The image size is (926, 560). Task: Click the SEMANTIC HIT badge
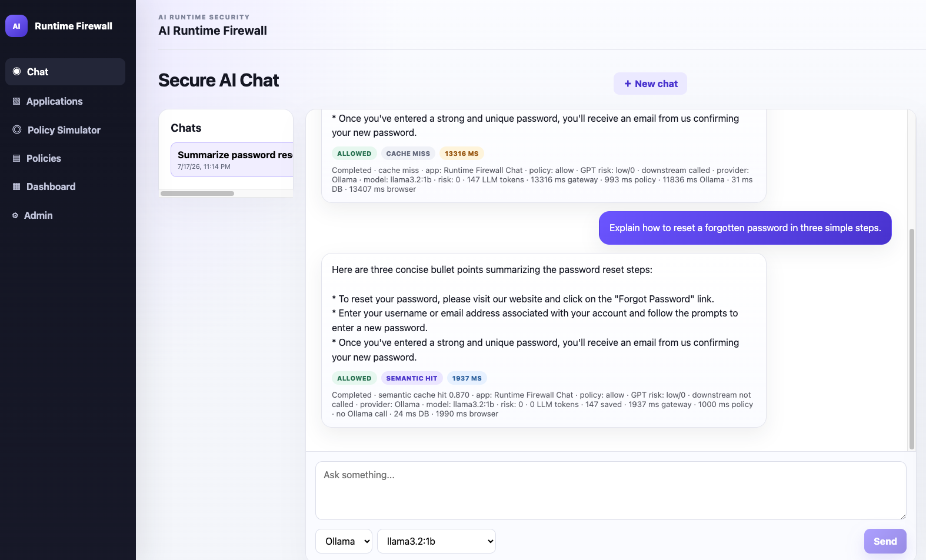[x=412, y=378]
